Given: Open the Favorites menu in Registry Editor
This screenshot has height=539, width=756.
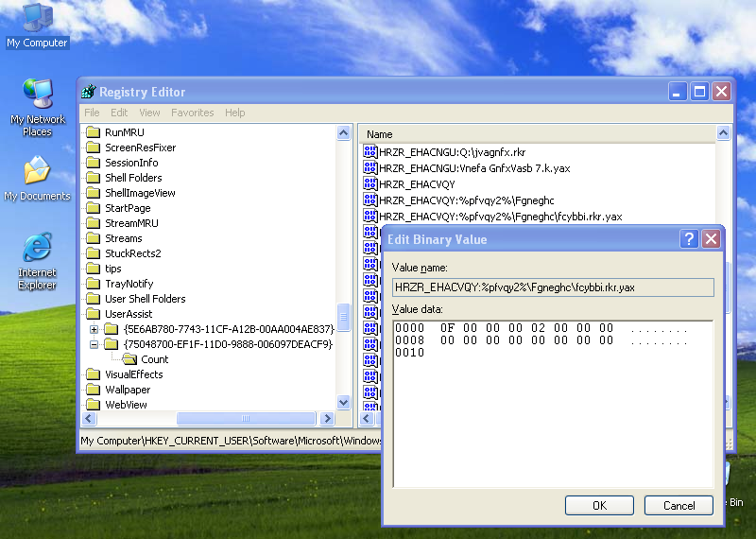Looking at the screenshot, I should tap(193, 113).
